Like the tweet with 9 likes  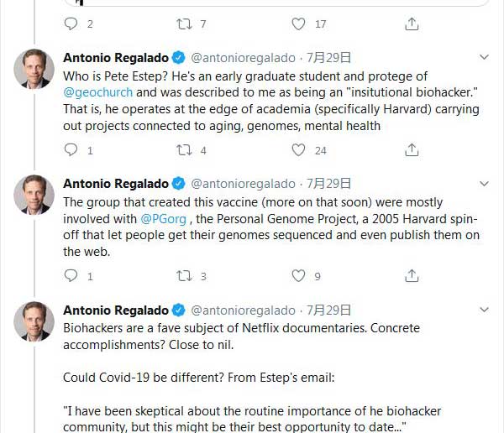point(298,275)
